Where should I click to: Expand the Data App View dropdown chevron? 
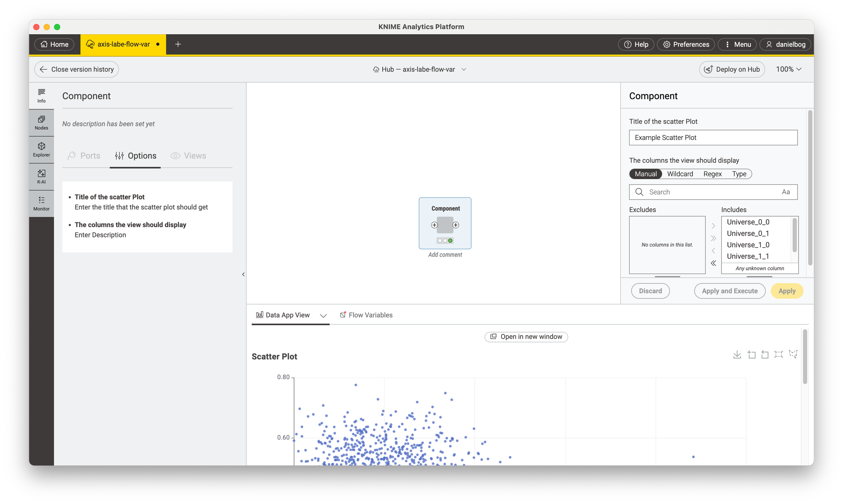pos(323,315)
